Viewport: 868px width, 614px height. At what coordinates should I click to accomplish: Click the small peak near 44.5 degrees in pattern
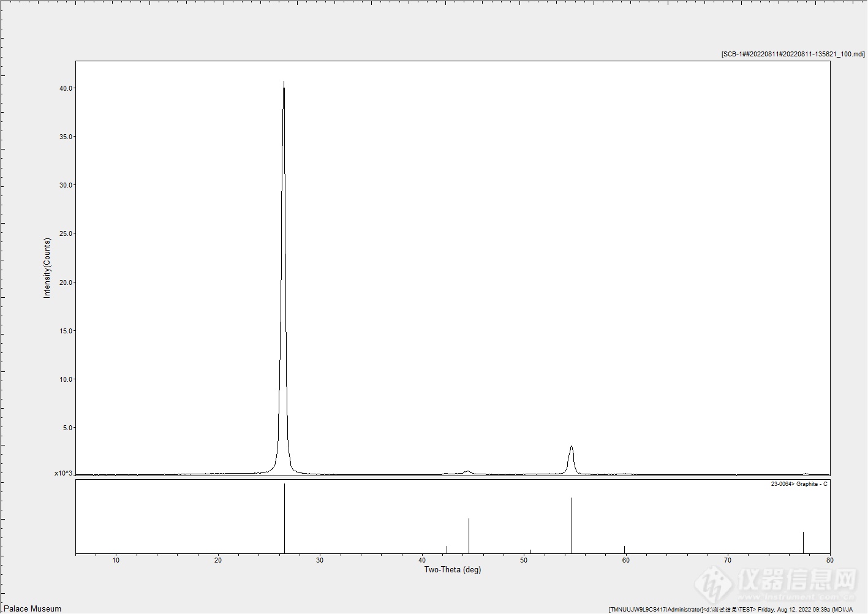coord(467,471)
